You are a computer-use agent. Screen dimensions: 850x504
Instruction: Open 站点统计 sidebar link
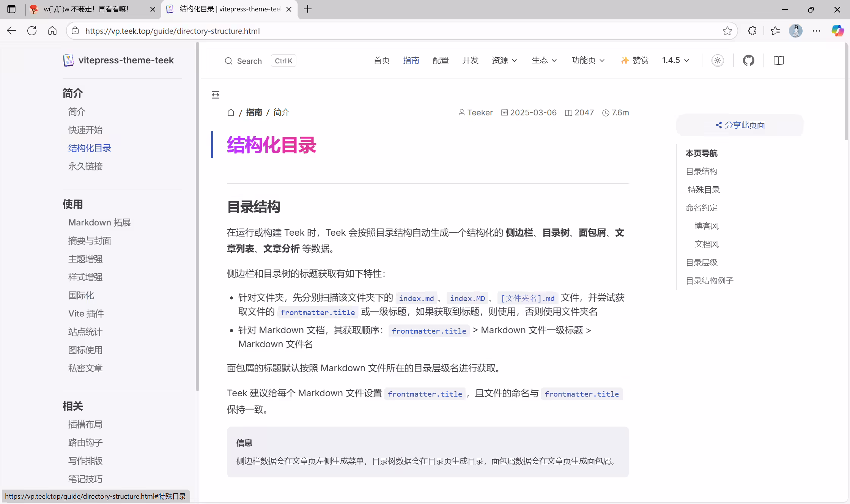pos(85,332)
